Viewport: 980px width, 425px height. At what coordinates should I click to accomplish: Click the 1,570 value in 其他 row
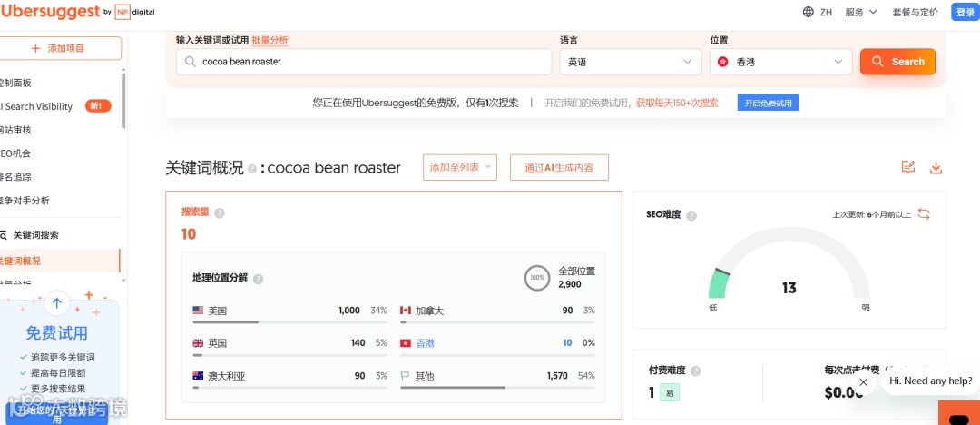click(557, 376)
